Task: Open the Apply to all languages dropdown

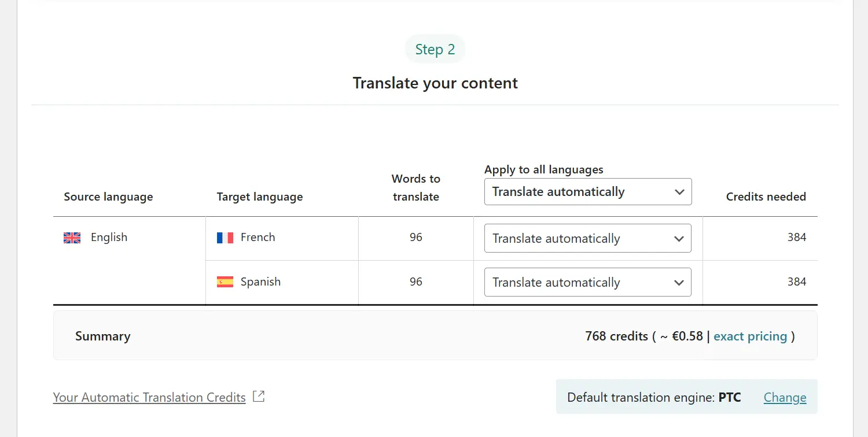Action: (x=587, y=192)
